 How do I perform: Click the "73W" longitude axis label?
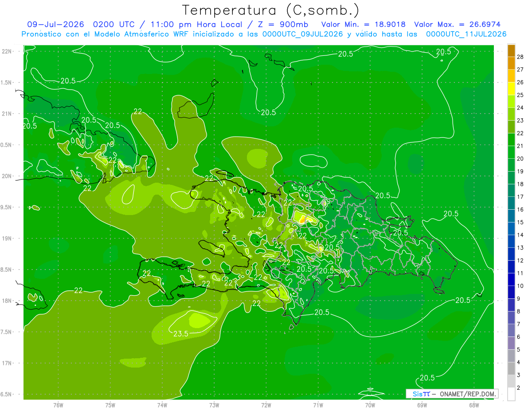tap(214, 405)
